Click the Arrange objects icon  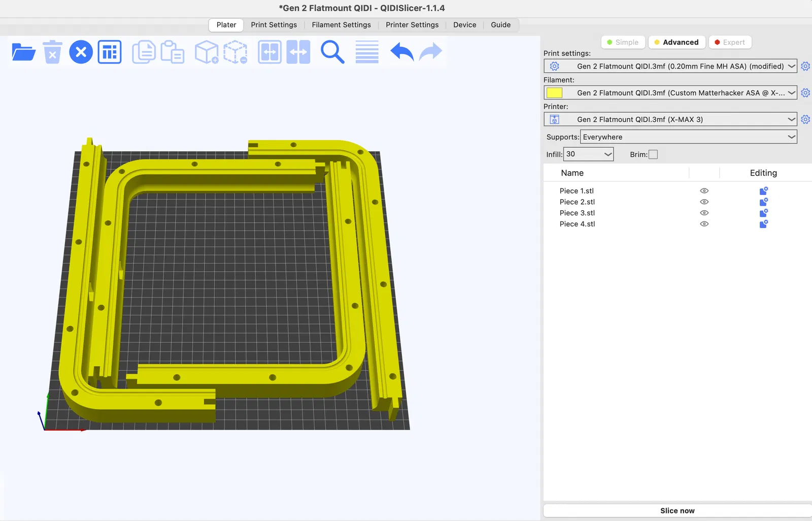[x=110, y=52]
